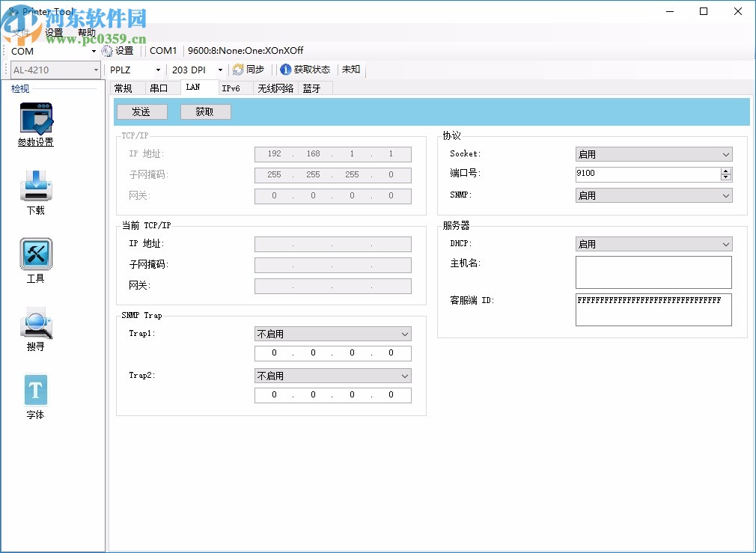Click the 获取状态 get status icon
Viewport: 756px width, 553px height.
tap(286, 69)
